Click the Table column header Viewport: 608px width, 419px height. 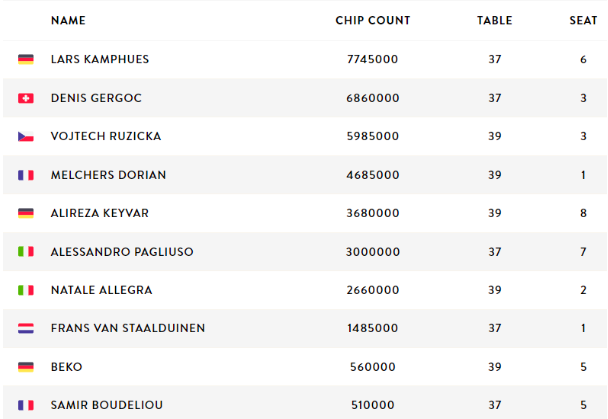[494, 20]
